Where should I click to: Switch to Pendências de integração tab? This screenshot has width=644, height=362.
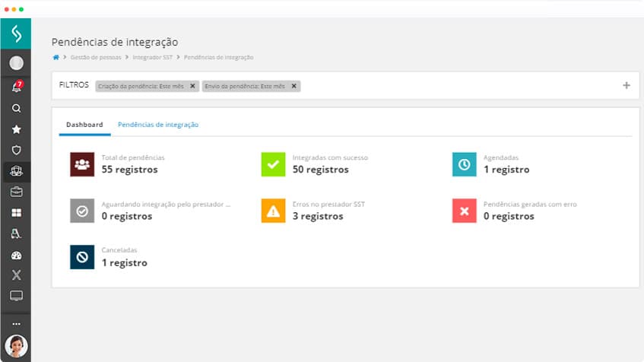coord(158,125)
